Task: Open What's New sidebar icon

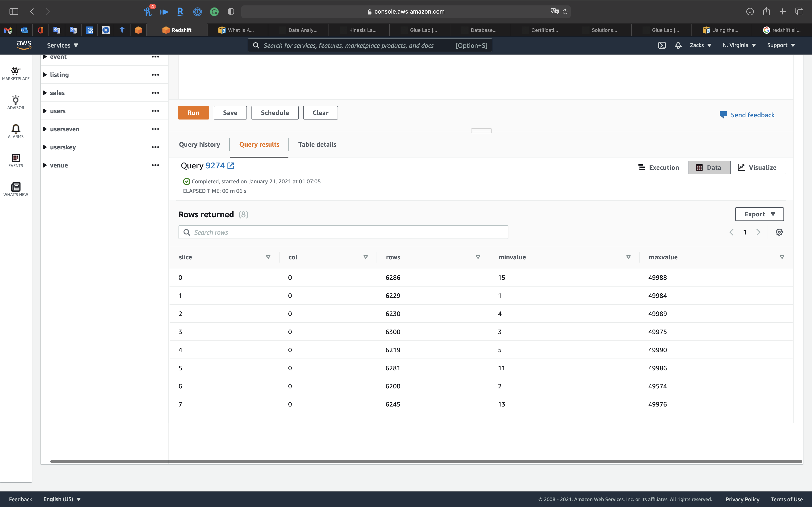Action: tap(16, 189)
